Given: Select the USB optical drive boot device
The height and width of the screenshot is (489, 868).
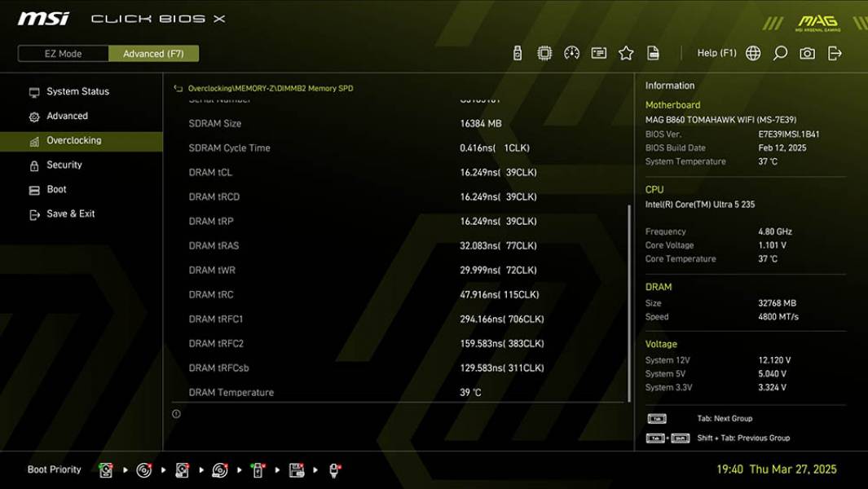Looking at the screenshot, I should (220, 470).
